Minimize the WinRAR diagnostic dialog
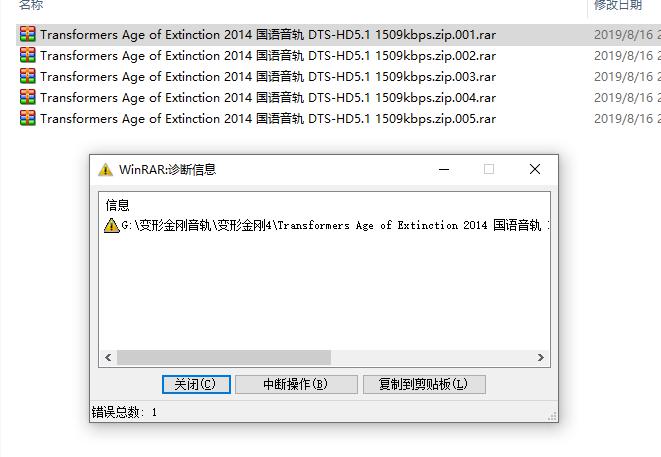Image resolution: width=661 pixels, height=457 pixels. (444, 169)
